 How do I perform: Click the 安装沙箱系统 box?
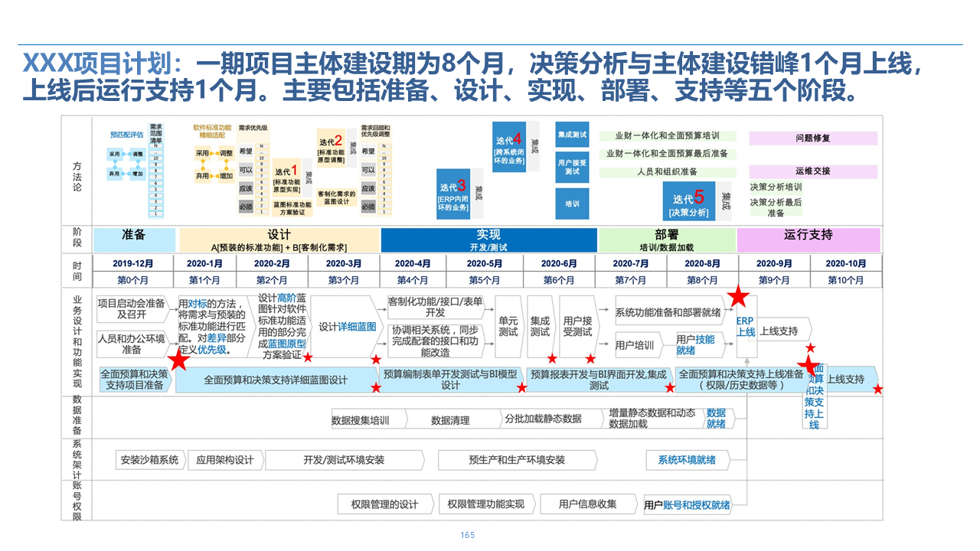coord(150,460)
